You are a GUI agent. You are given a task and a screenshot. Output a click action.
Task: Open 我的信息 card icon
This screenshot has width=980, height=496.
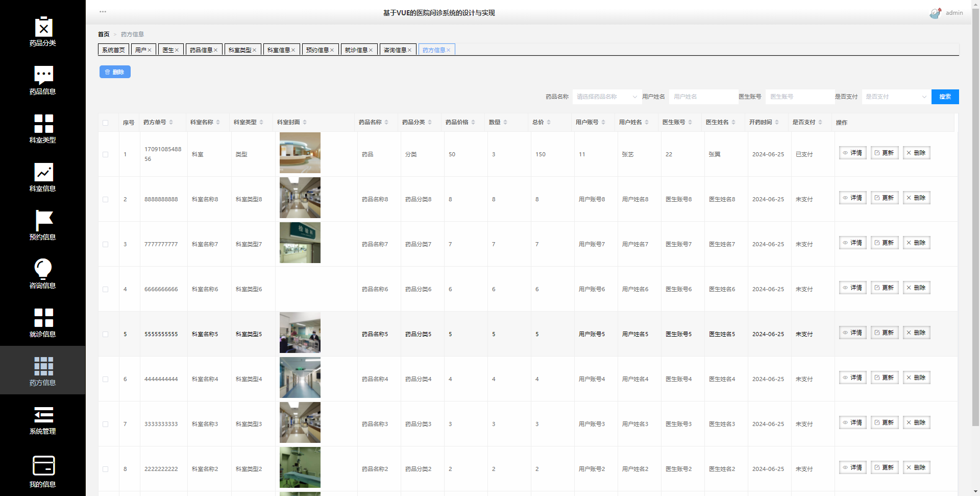click(x=43, y=466)
